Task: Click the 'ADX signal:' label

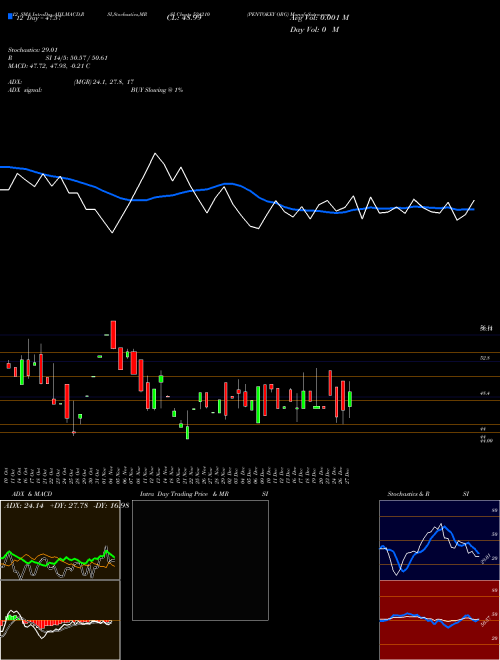Action: (25, 90)
